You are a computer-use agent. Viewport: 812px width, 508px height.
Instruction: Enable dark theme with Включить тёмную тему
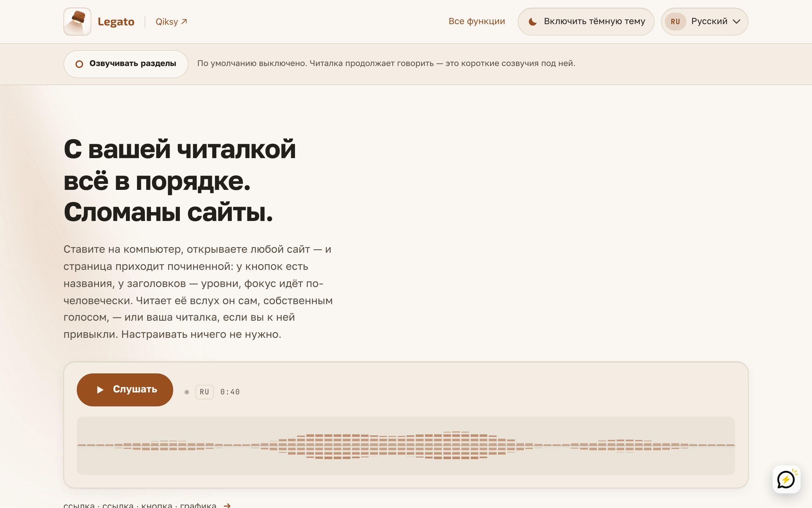point(586,22)
